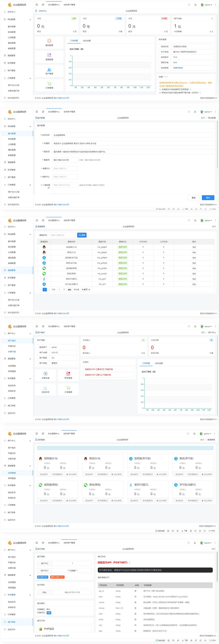
Task: Select 基本配置 in the highlighted sidebar
Action: pos(12,134)
